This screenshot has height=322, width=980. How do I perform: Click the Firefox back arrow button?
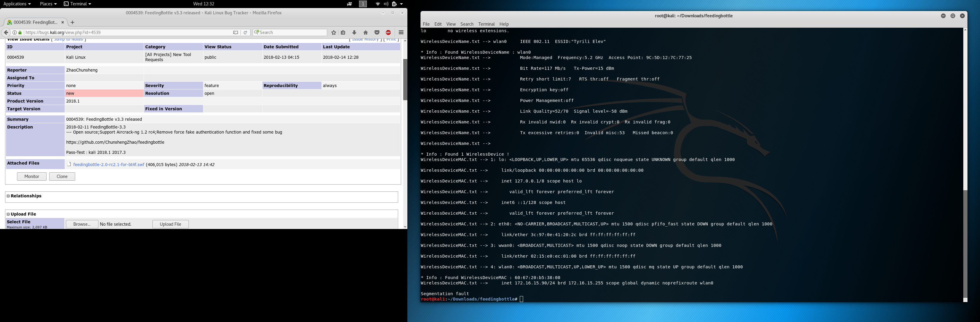[6, 32]
